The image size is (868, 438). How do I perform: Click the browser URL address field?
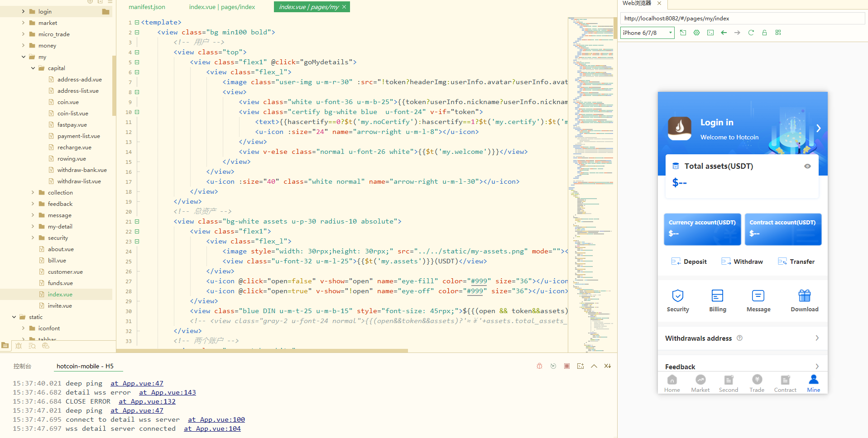point(742,19)
